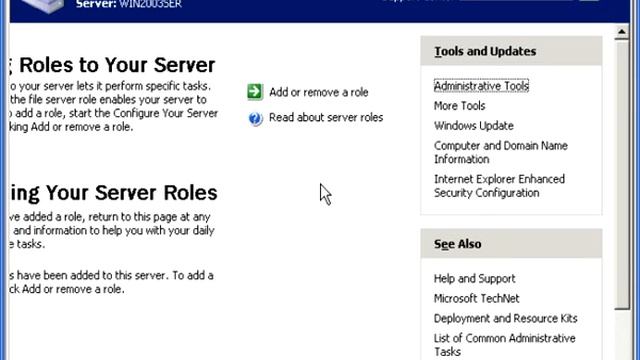Click the blue question mark help icon
Screen dimensions: 640x360
pos(256,119)
